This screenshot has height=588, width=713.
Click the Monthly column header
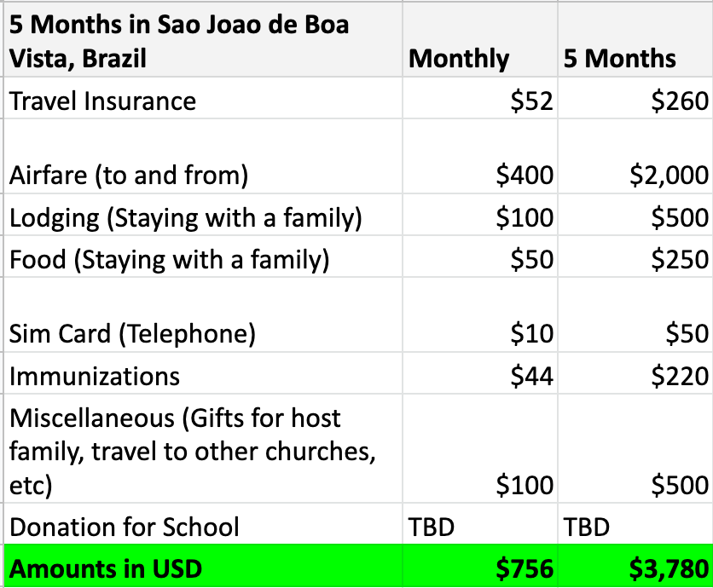pyautogui.click(x=459, y=58)
